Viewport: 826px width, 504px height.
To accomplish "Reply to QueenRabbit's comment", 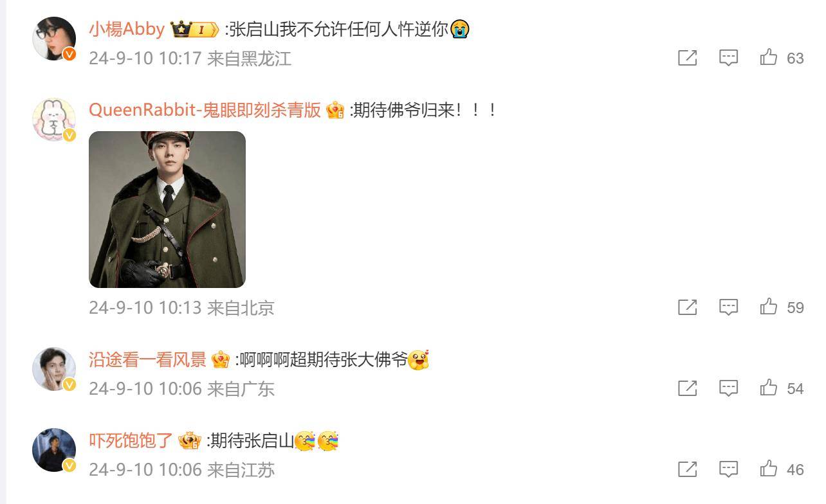I will [x=728, y=307].
